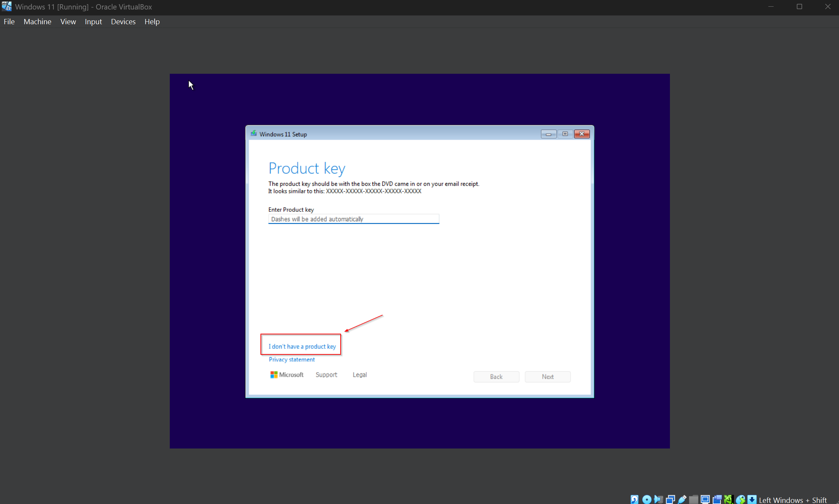The image size is (839, 504).
Task: Click the video recording status icon
Action: point(717,499)
